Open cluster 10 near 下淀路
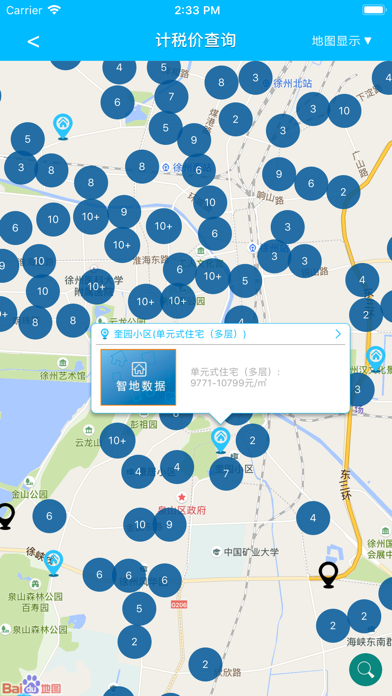 click(344, 111)
